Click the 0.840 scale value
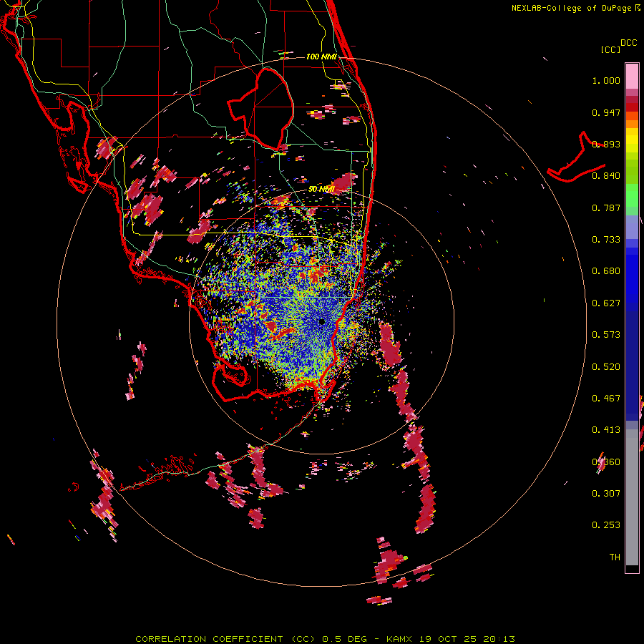The height and width of the screenshot is (644, 644). [x=606, y=176]
